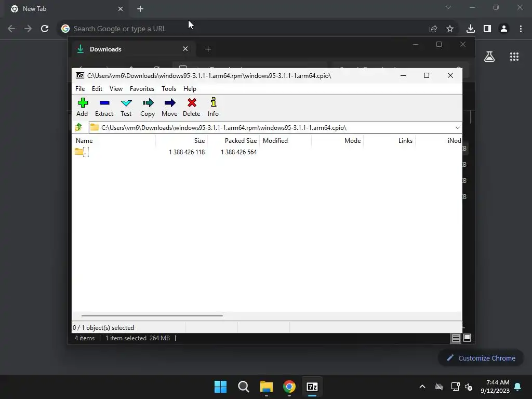532x399 pixels.
Task: Click the 7z icon in the title bar
Action: 80,75
